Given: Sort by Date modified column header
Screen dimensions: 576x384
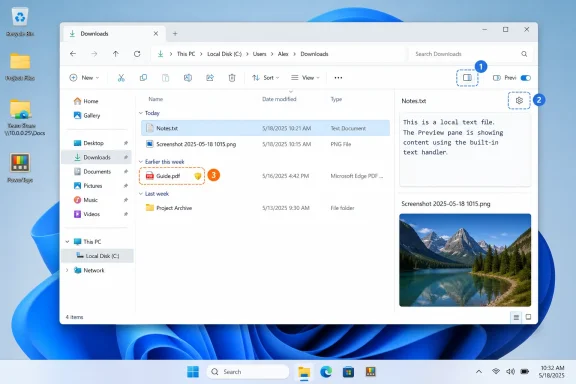Looking at the screenshot, I should coord(279,99).
